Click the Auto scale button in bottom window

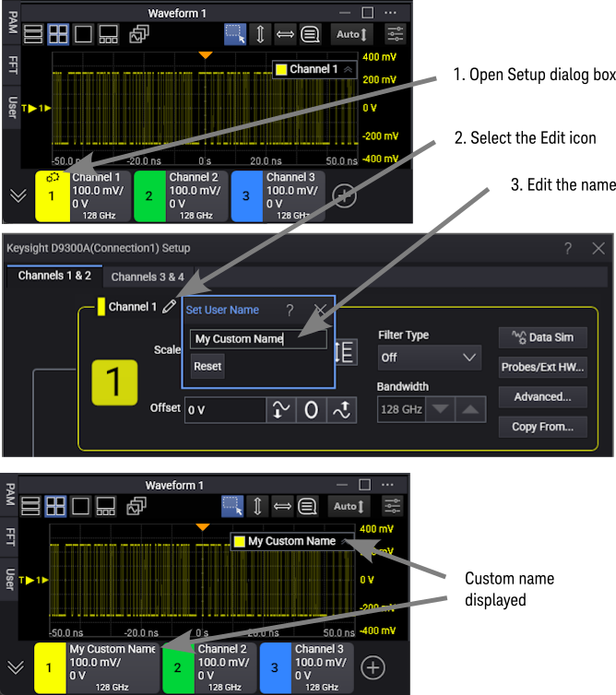(x=351, y=506)
